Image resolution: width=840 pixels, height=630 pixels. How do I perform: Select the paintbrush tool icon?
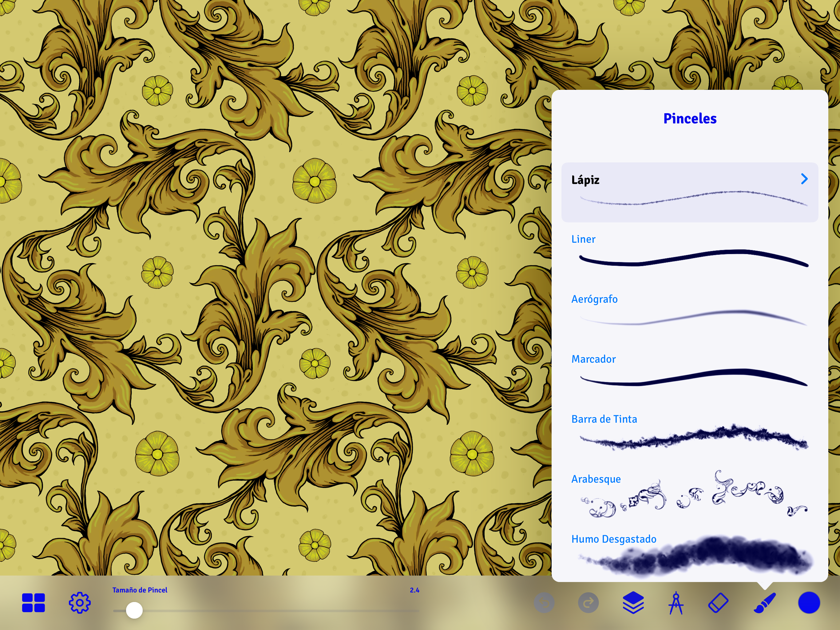click(765, 603)
